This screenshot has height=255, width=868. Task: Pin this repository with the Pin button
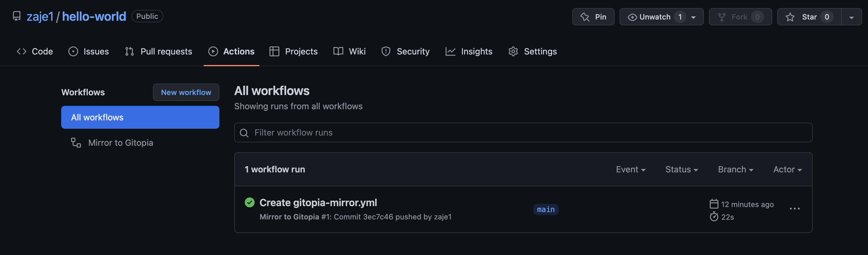click(593, 17)
